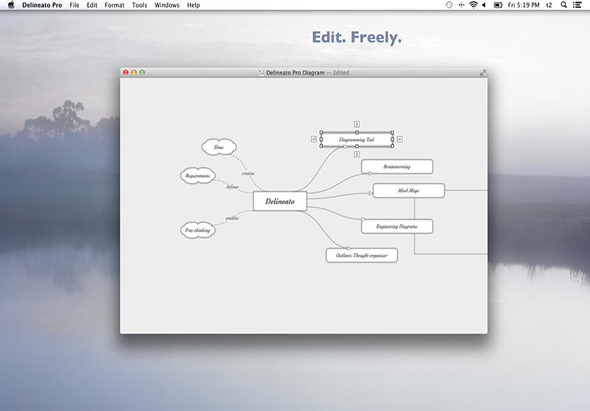Add a node below Diagramming Tool

coord(357,154)
